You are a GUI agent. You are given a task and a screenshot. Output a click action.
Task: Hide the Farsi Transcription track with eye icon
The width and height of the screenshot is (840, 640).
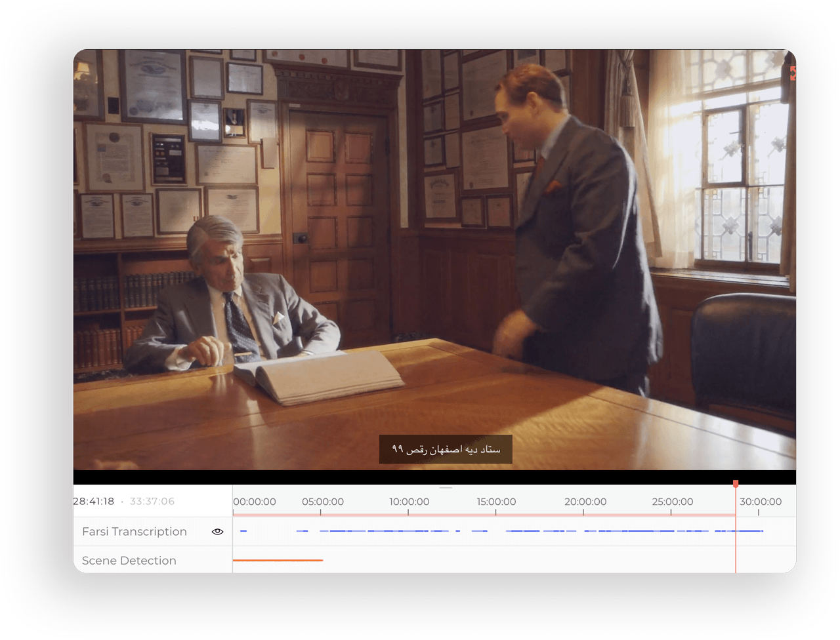[218, 532]
